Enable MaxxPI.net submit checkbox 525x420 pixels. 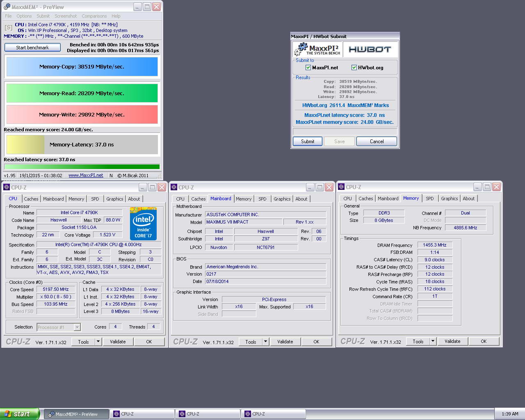click(x=308, y=68)
